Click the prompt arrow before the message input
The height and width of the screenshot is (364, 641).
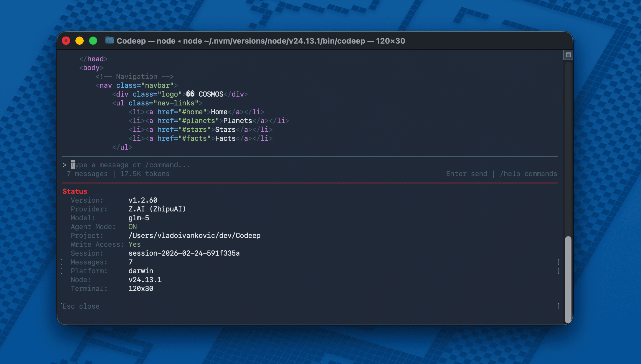[65, 165]
